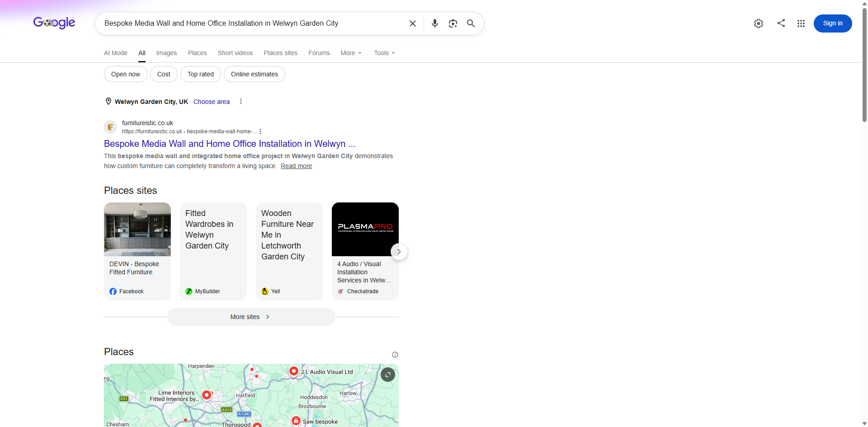Click the Checkatrade icon on Audio/Visual card

coord(341,291)
